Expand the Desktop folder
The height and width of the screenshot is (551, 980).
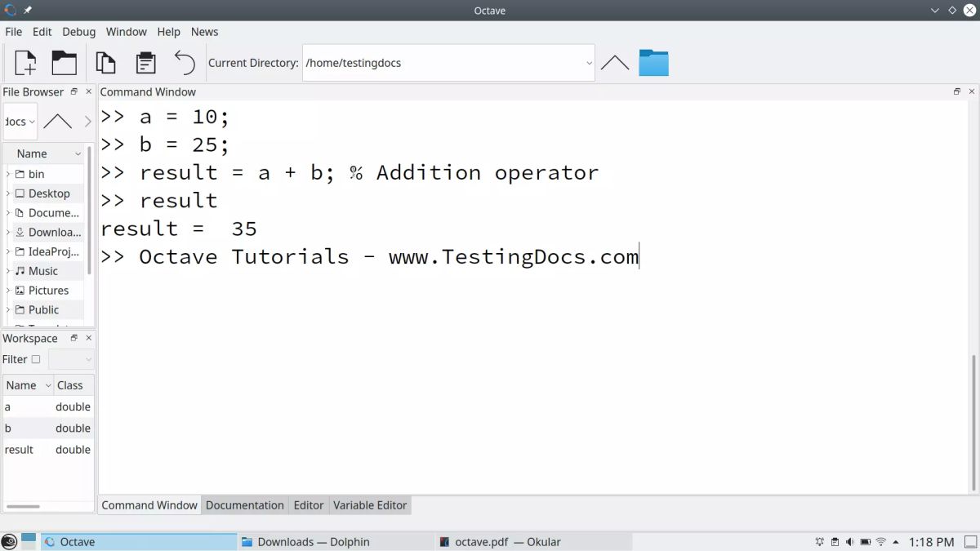click(8, 193)
